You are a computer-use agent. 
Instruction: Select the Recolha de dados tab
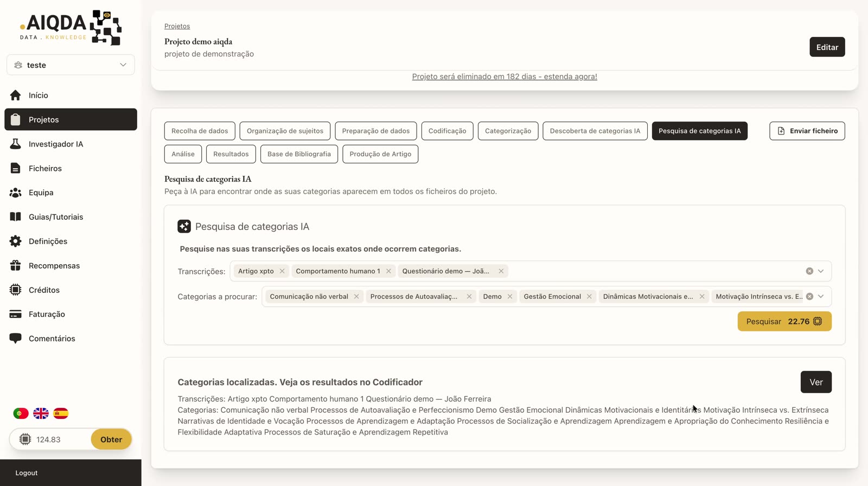click(200, 131)
